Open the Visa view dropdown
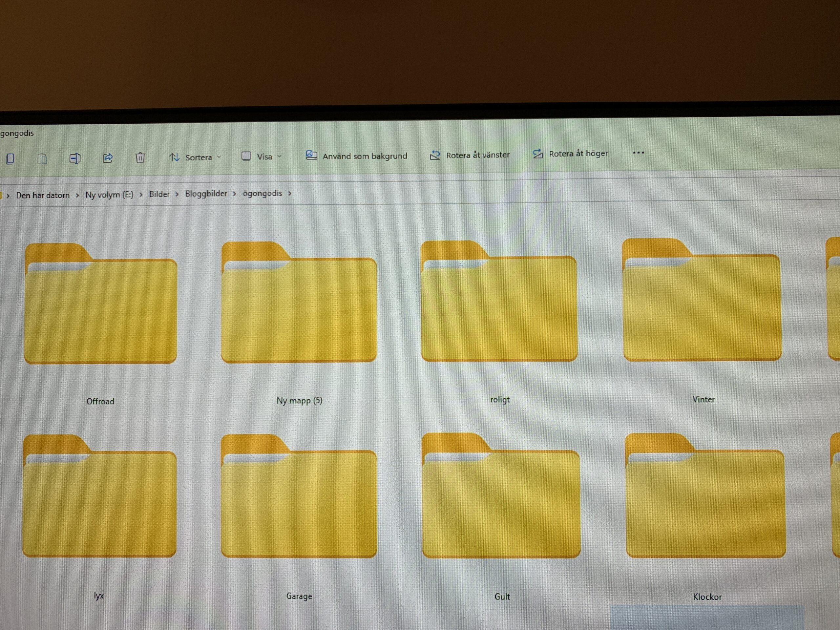Image resolution: width=840 pixels, height=630 pixels. [262, 157]
